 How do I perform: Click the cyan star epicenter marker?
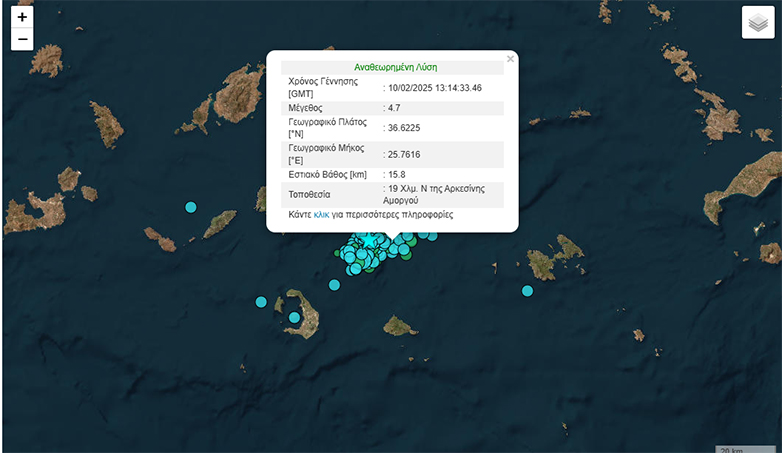(368, 241)
